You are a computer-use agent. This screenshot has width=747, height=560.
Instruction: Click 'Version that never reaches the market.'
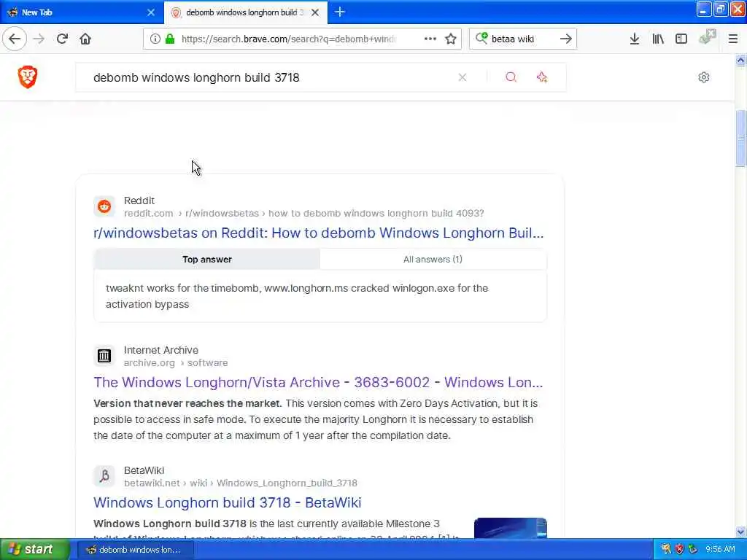coord(187,403)
